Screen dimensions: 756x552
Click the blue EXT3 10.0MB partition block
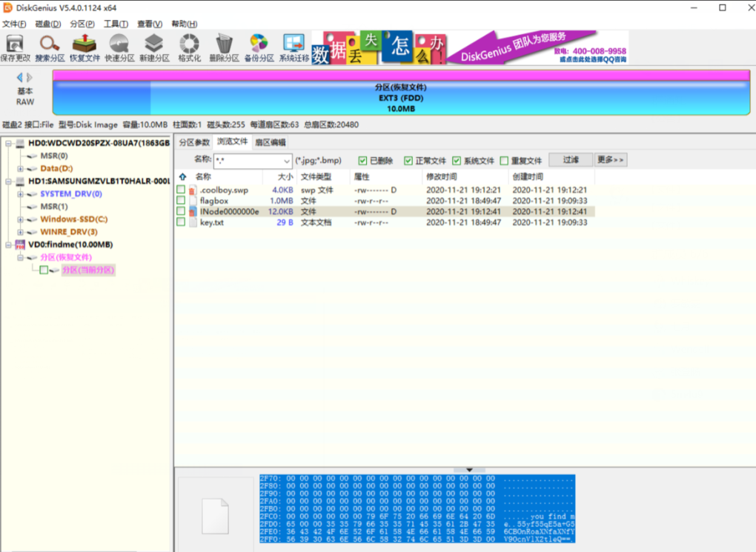pyautogui.click(x=401, y=98)
